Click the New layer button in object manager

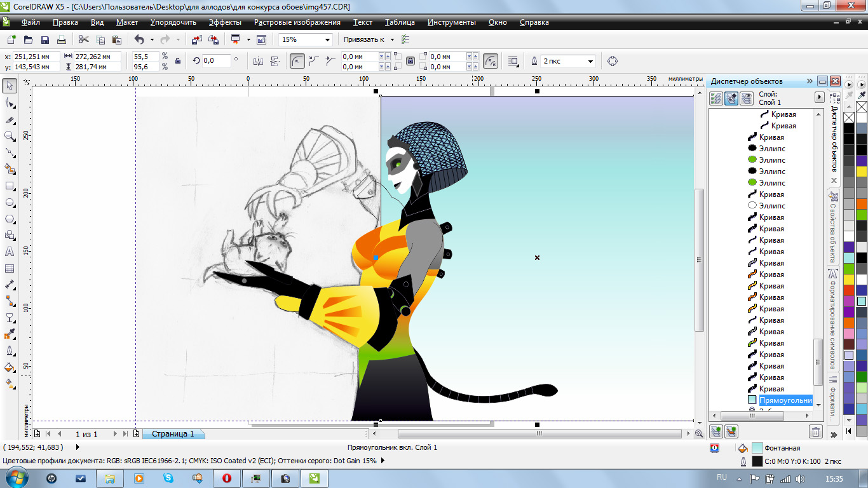point(717,432)
